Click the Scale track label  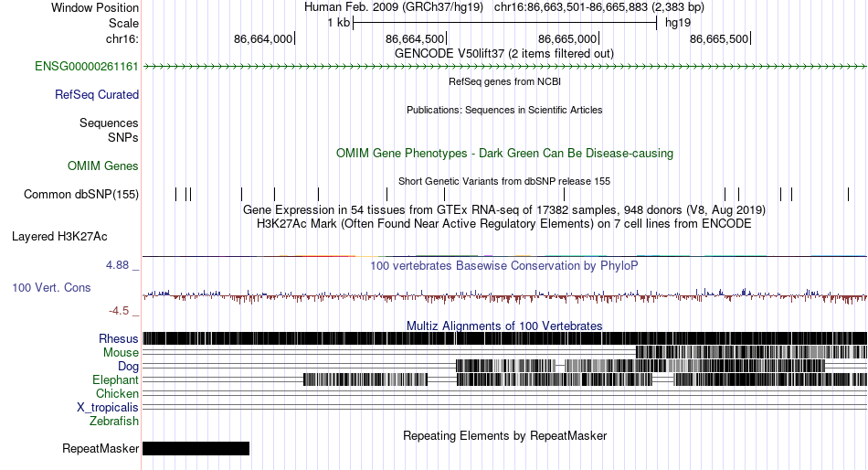(123, 23)
